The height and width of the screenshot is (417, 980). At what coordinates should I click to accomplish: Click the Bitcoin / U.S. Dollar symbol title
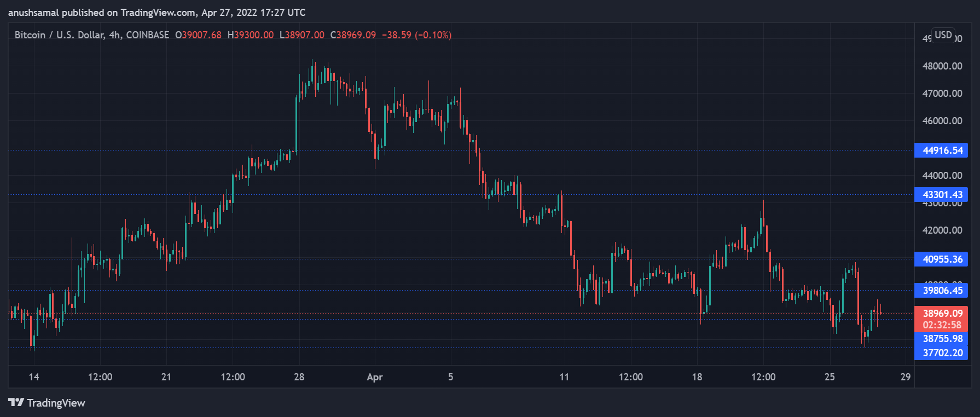[59, 35]
